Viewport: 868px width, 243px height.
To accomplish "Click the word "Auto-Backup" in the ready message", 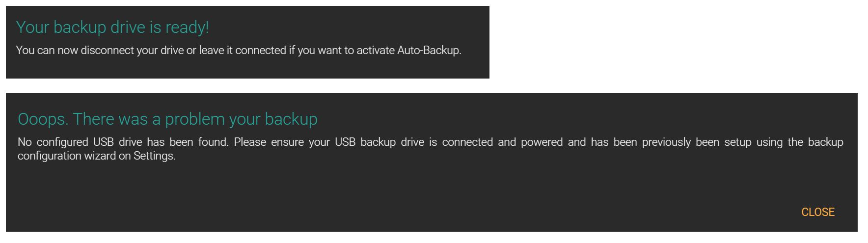I will tap(429, 51).
